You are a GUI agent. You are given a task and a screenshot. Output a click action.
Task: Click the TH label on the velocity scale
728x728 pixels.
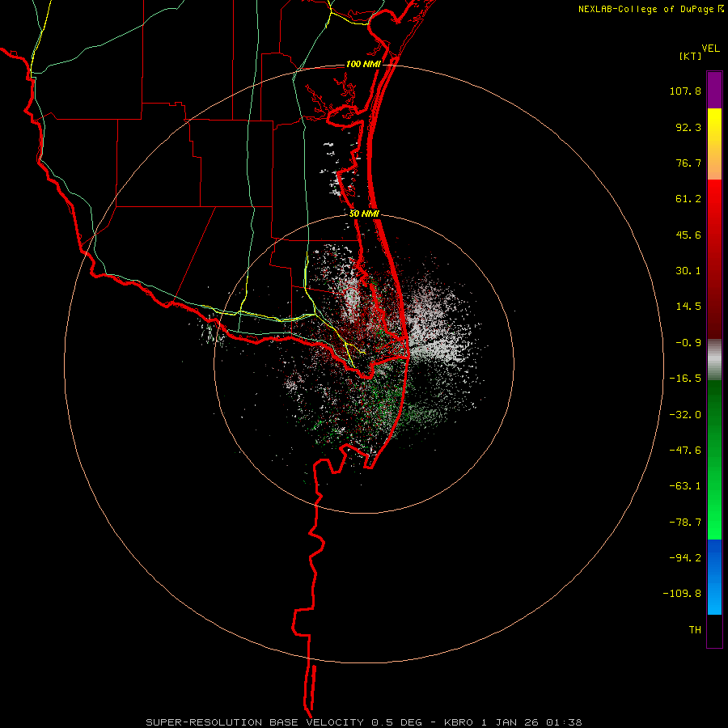(695, 630)
